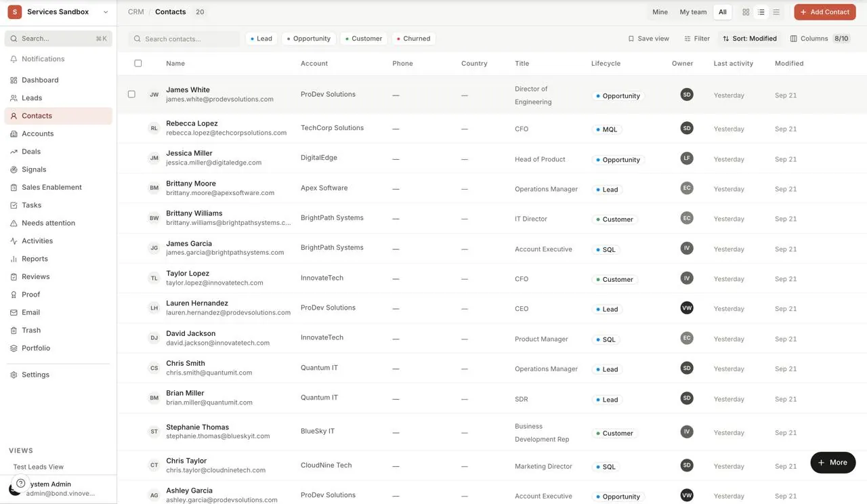This screenshot has width=867, height=504.
Task: Switch to the compact rows view icon
Action: coord(776,12)
